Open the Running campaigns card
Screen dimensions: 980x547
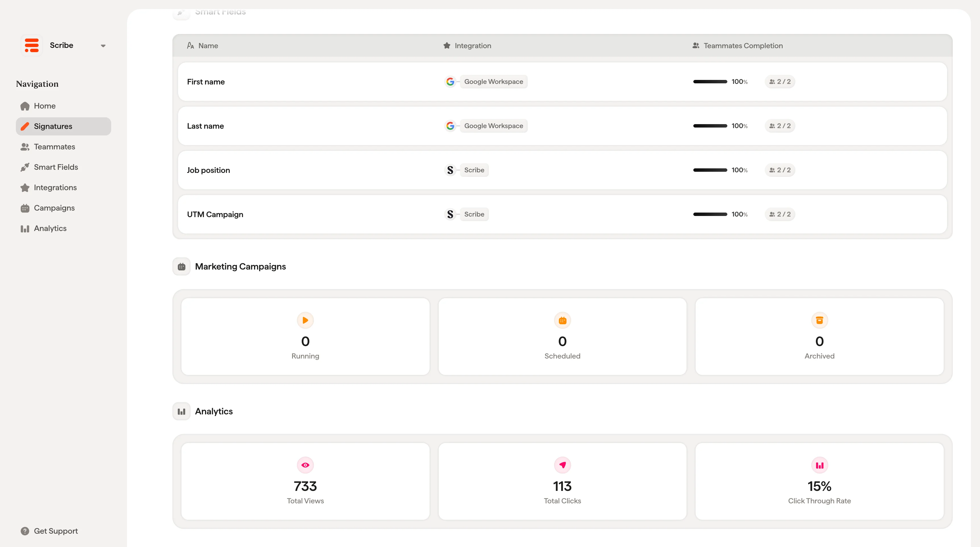click(305, 337)
